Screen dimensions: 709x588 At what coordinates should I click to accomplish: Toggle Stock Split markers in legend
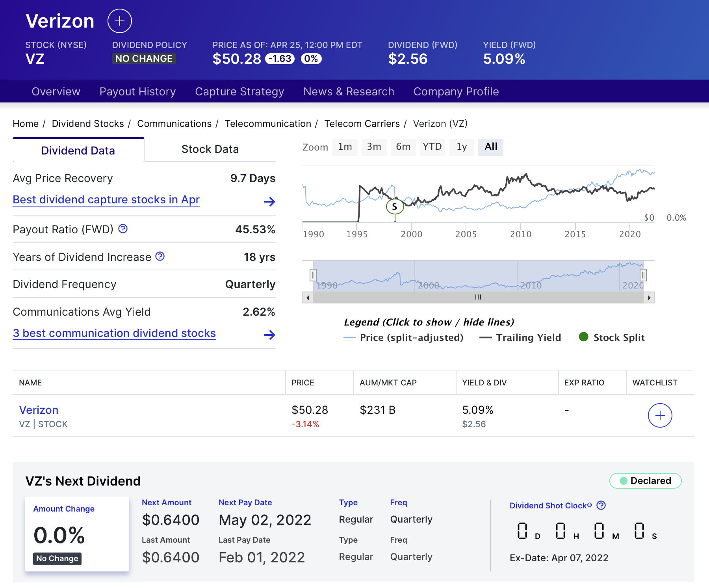(x=612, y=338)
